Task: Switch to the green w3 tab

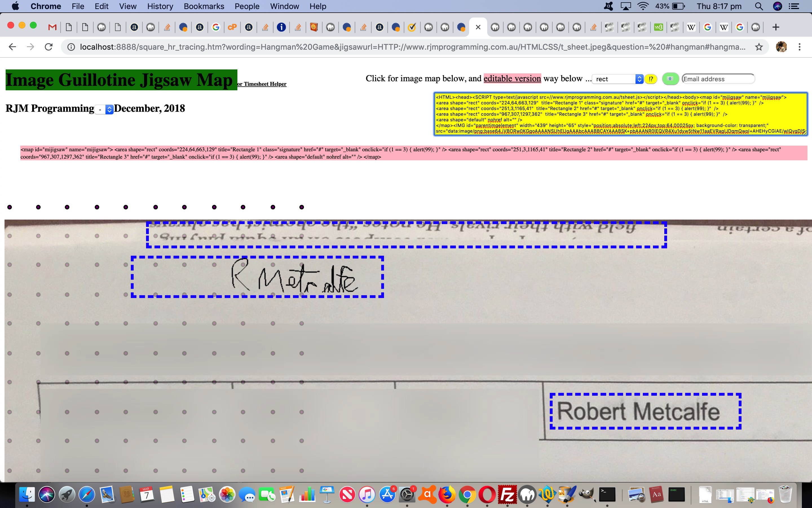Action: coord(658,27)
